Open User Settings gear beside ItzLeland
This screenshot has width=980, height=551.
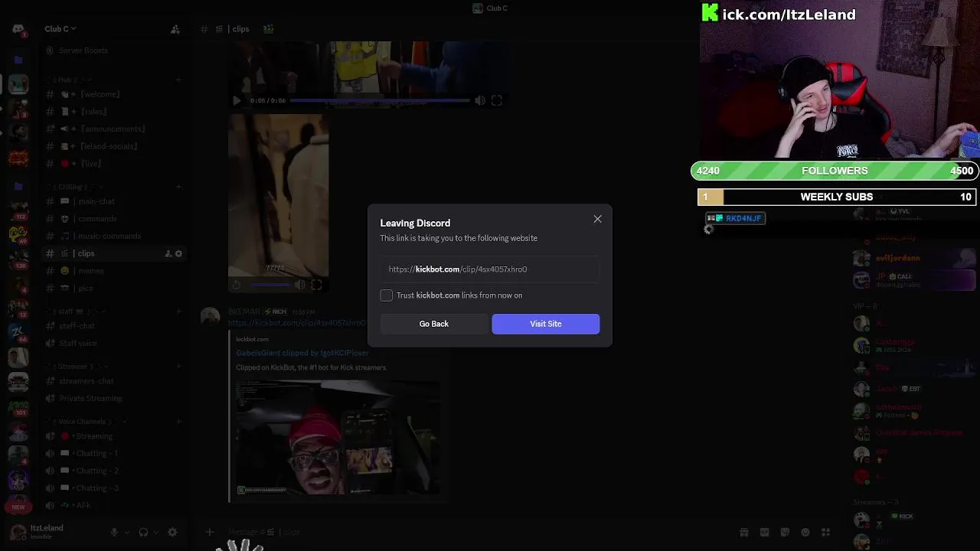point(172,533)
